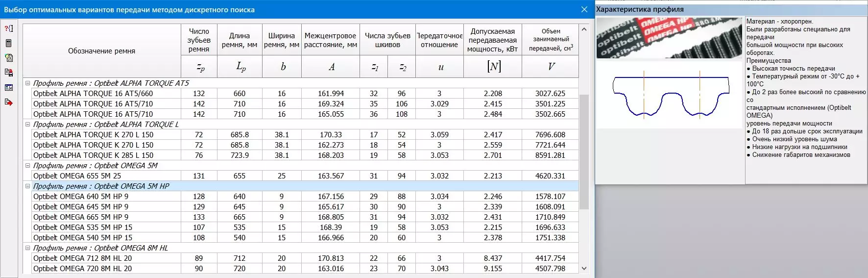The width and height of the screenshot is (868, 278).
Task: Click the table window icon in left toolbar
Action: coord(8,87)
